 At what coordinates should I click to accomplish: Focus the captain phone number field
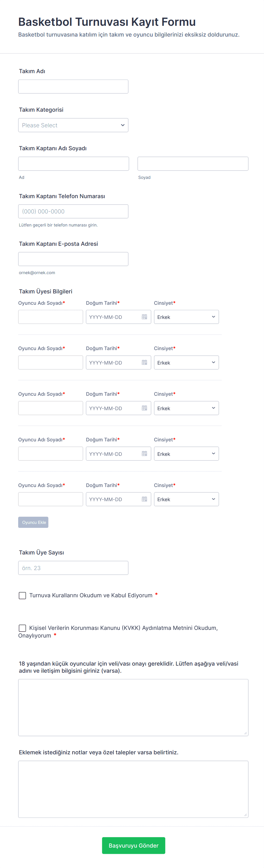[x=73, y=211]
